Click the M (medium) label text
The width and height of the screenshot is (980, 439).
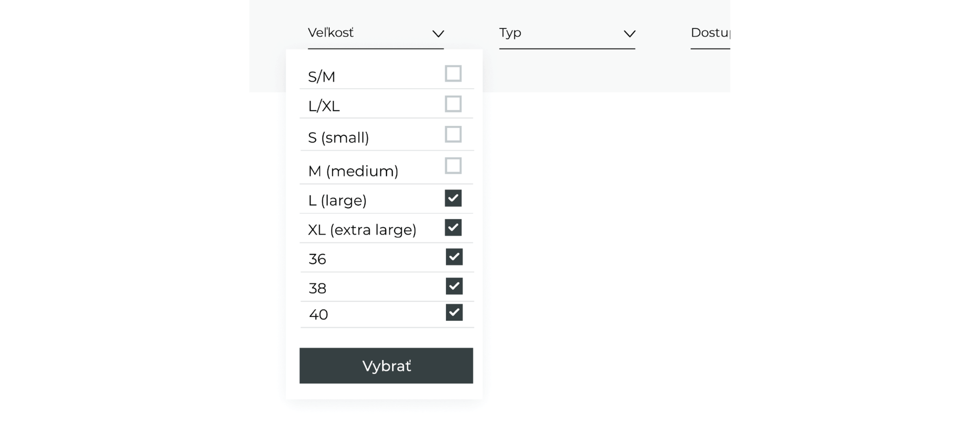click(x=353, y=171)
